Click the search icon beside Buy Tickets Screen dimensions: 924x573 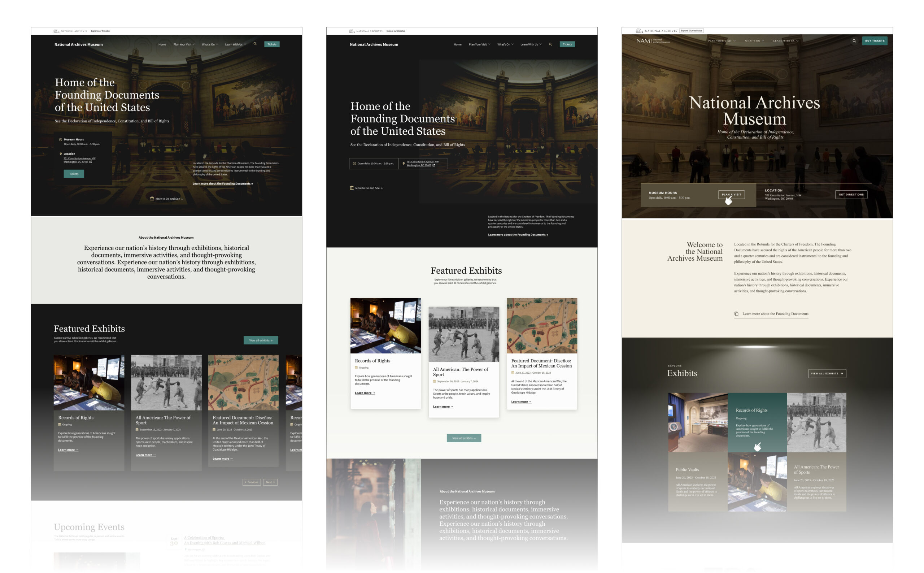(x=854, y=40)
